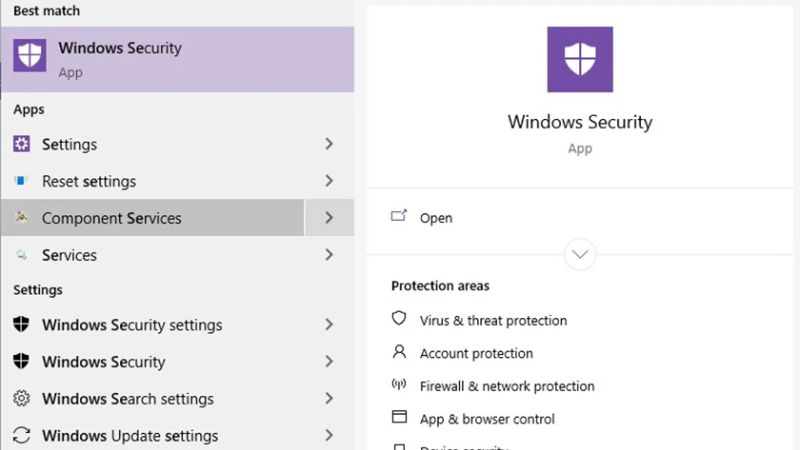
Task: Click the Firewall & network protection antenna icon
Action: [399, 384]
